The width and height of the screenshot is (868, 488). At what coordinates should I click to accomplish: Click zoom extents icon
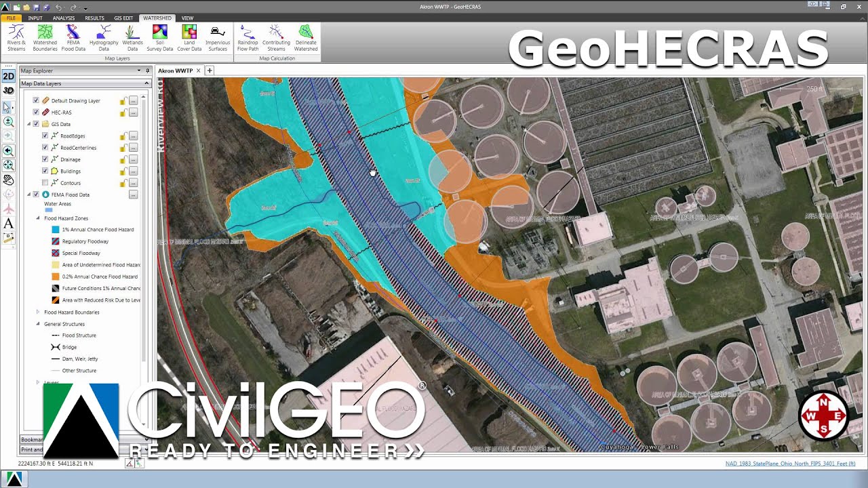(x=8, y=165)
